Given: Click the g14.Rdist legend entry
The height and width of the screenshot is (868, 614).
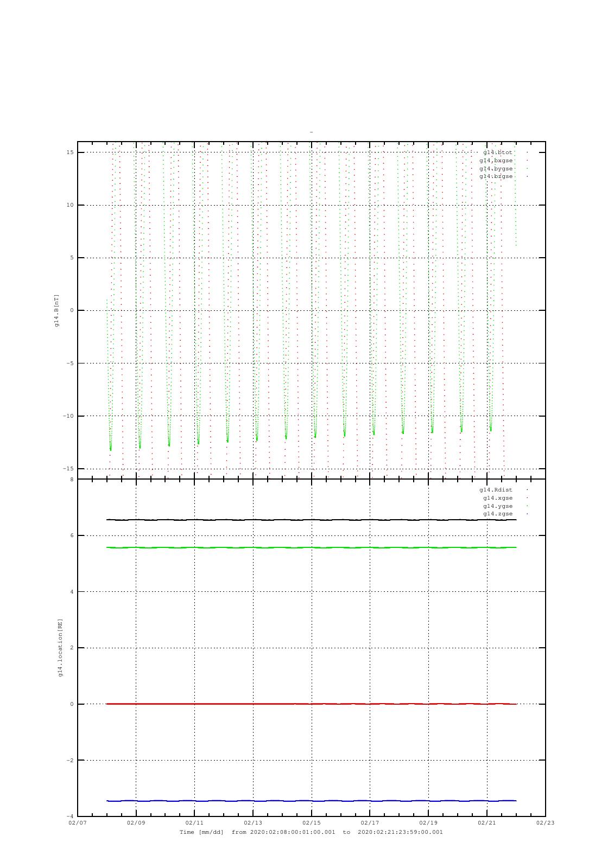Looking at the screenshot, I should tap(496, 490).
